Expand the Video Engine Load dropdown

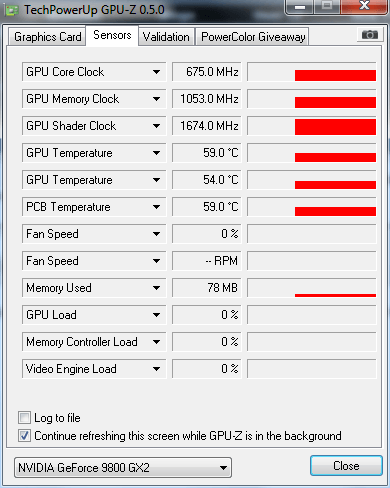point(94,369)
